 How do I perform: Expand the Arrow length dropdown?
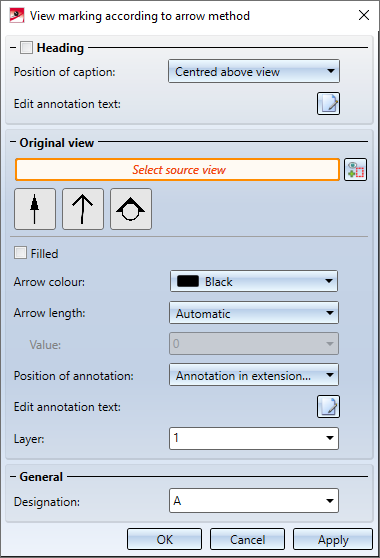[x=254, y=313]
